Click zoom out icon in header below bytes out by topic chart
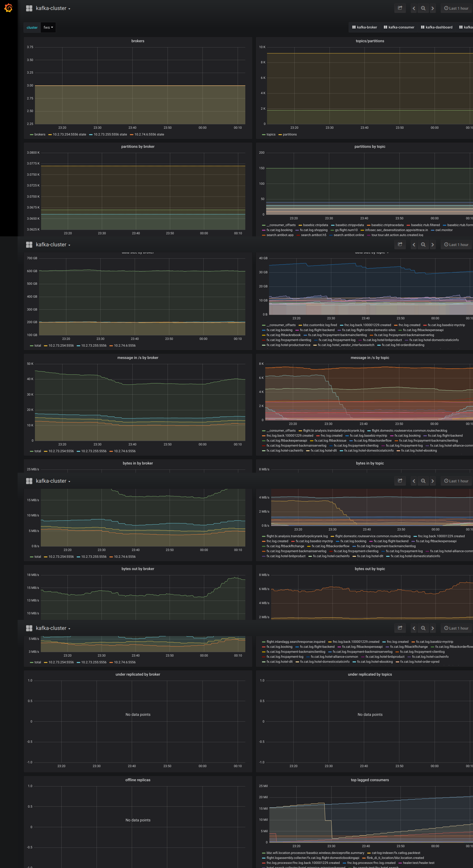The height and width of the screenshot is (868, 473). coord(423,628)
